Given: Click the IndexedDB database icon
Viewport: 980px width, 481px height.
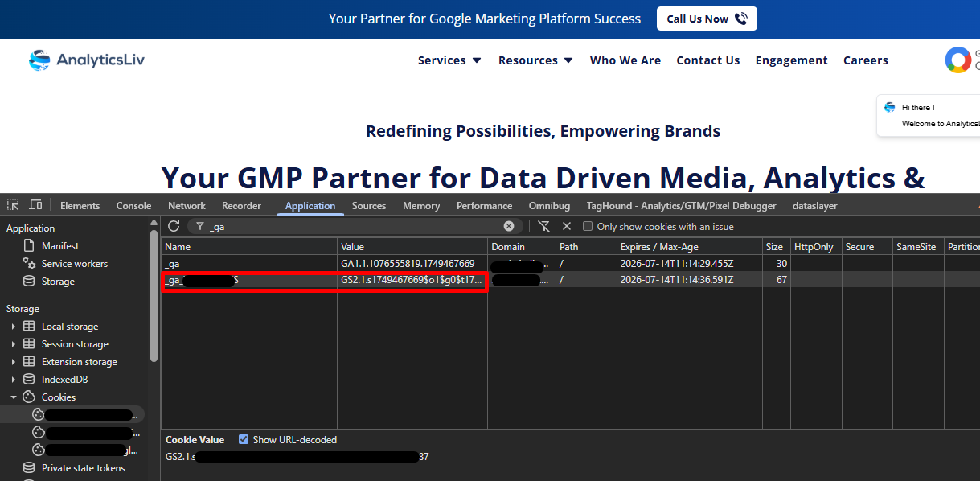Looking at the screenshot, I should pyautogui.click(x=29, y=379).
